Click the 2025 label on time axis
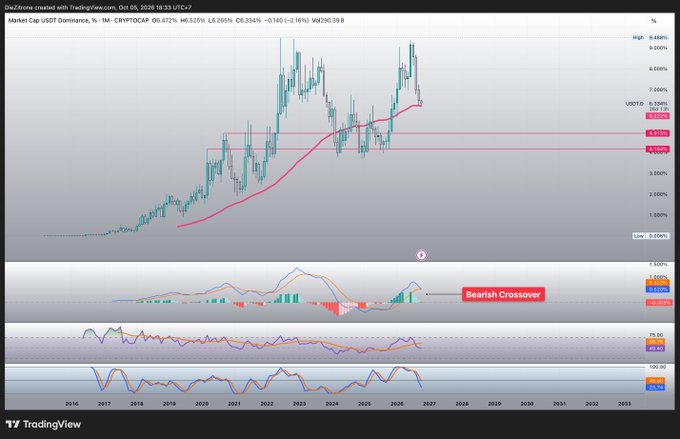This screenshot has height=439, width=680. pyautogui.click(x=364, y=404)
